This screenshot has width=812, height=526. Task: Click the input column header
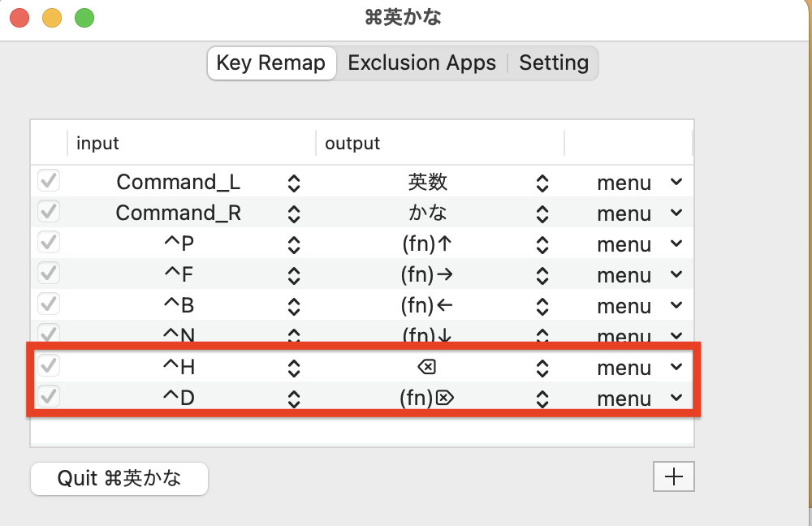97,143
